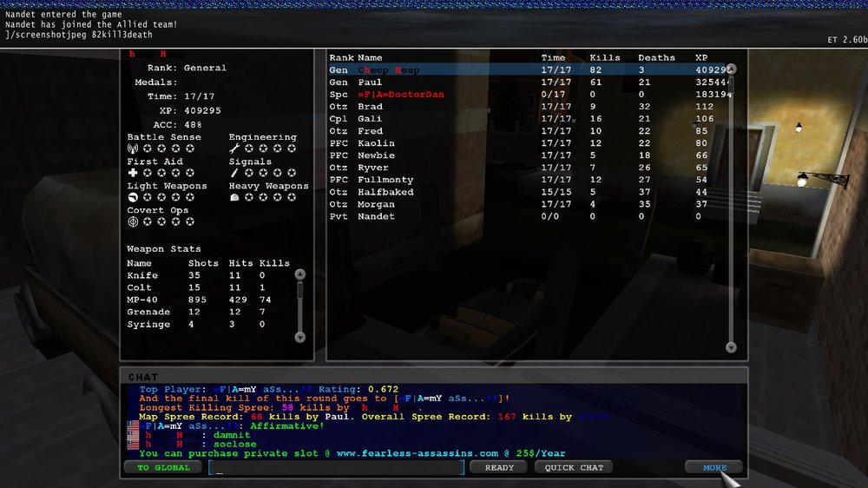Click the scoreboard scrollbar up arrow
Image resolution: width=868 pixels, height=488 pixels.
point(731,69)
